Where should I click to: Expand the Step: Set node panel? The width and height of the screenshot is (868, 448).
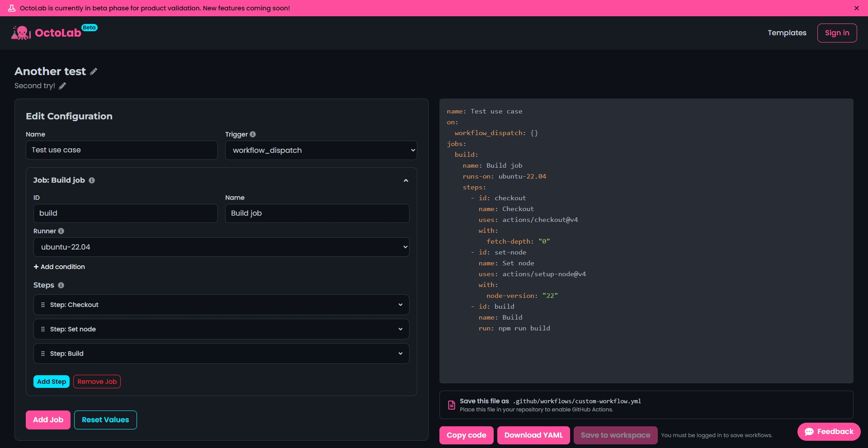222,329
